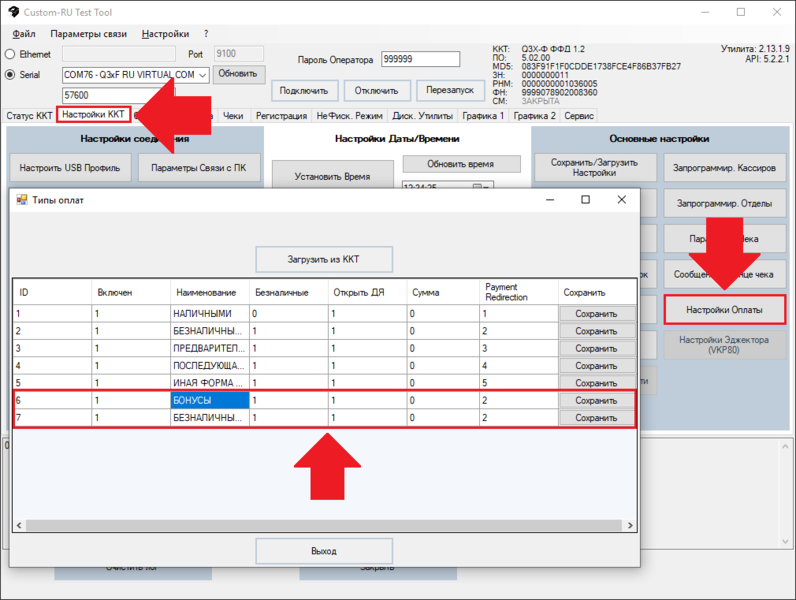Viewport: 796px width, 600px height.
Task: Expand the COM76 serial port dropdown
Action: (x=202, y=75)
